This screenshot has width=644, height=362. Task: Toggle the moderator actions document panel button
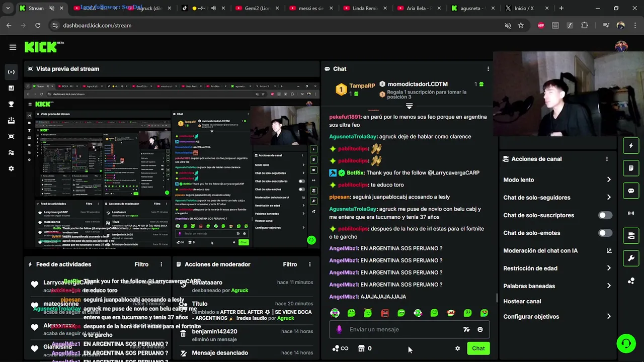(x=631, y=168)
